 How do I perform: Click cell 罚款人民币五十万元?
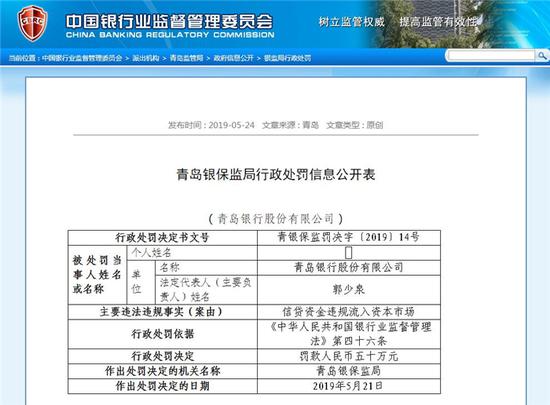[x=349, y=356]
